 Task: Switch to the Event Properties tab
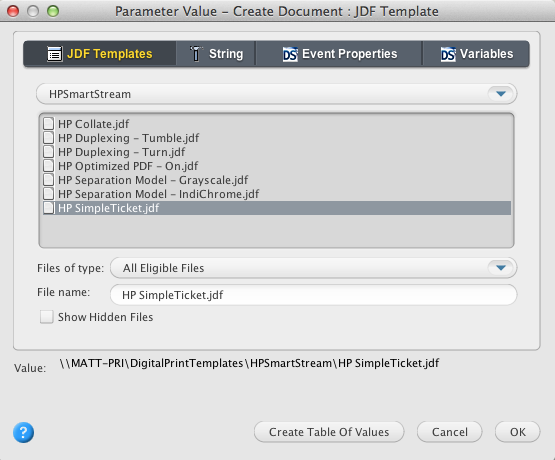339,54
